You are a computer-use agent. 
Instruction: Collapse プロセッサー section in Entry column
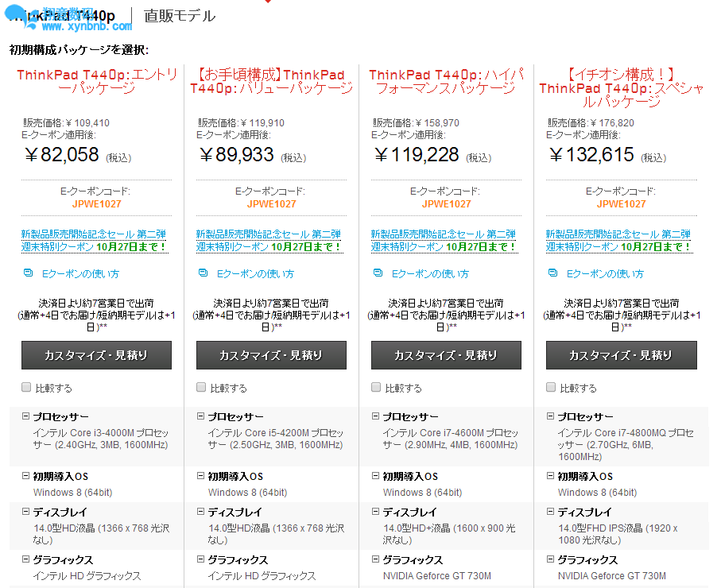(25, 416)
